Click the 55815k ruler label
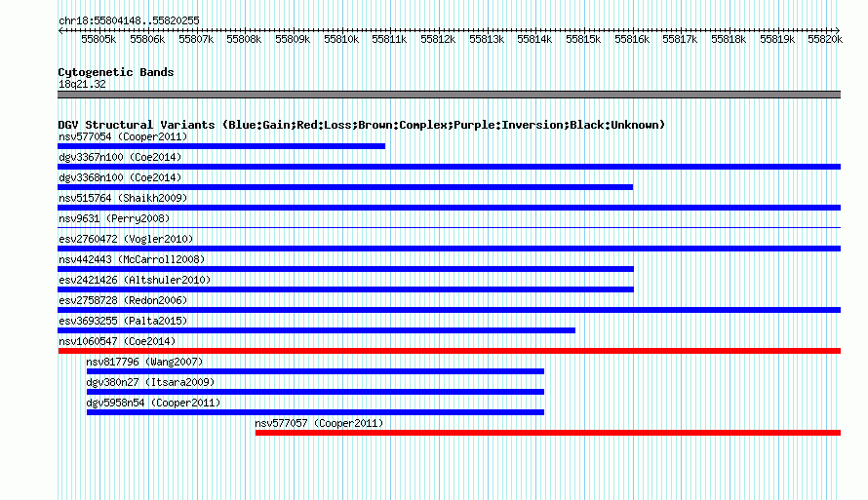Image resolution: width=868 pixels, height=500 pixels. pos(583,39)
